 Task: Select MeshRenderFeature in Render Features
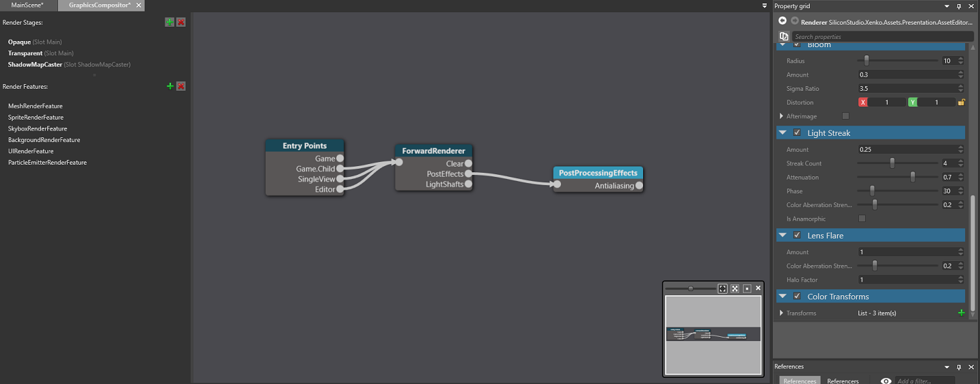(36, 106)
